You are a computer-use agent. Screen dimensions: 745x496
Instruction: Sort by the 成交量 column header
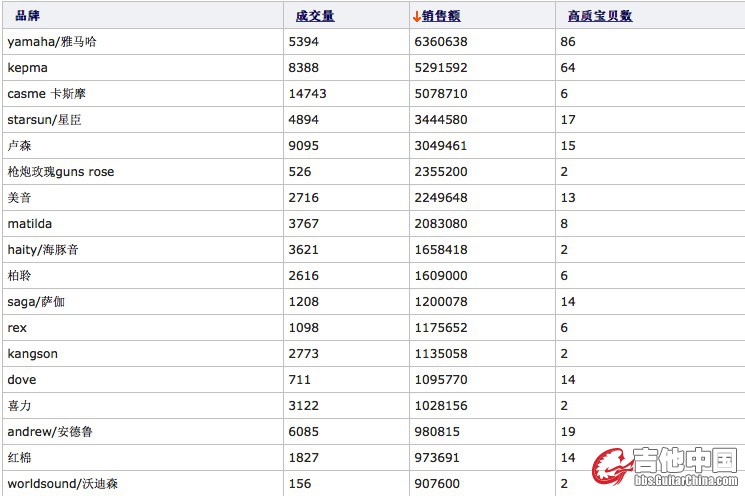[315, 16]
